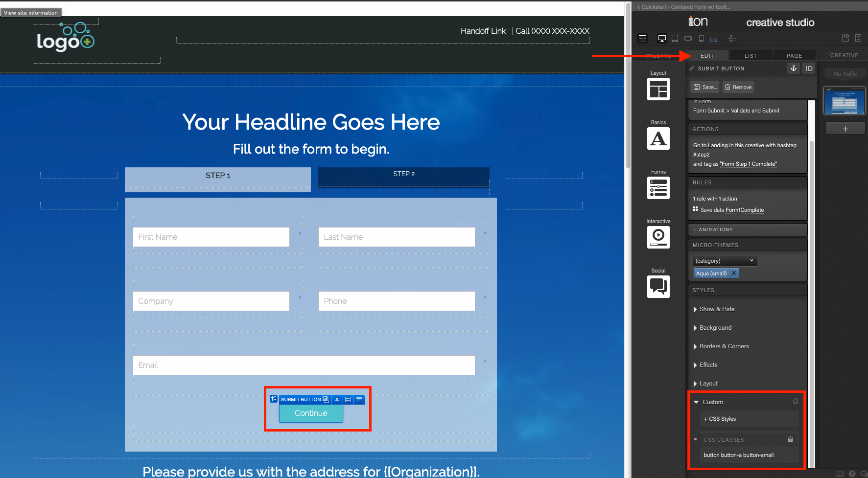Select the page thumbnail in Creative panel
The height and width of the screenshot is (478, 868).
(x=845, y=101)
